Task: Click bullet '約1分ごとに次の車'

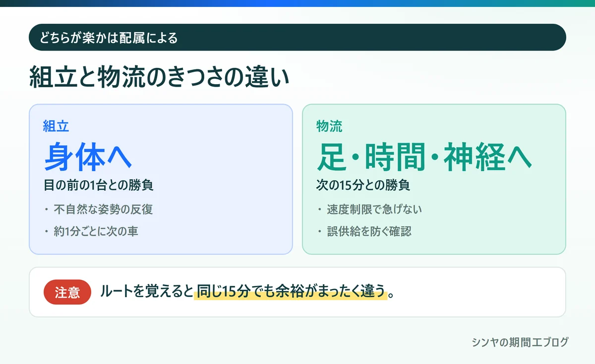Action: click(96, 231)
